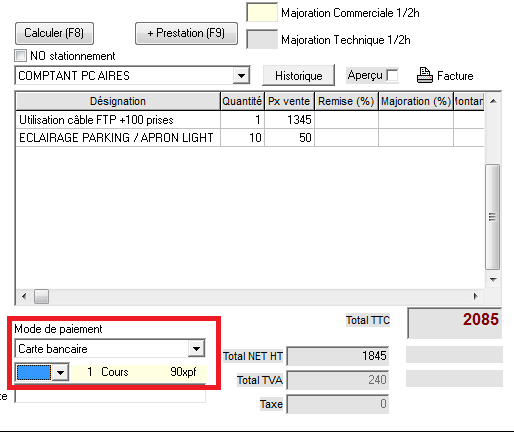This screenshot has width=514, height=432.
Task: Click the Remise (%) column header
Action: (346, 101)
